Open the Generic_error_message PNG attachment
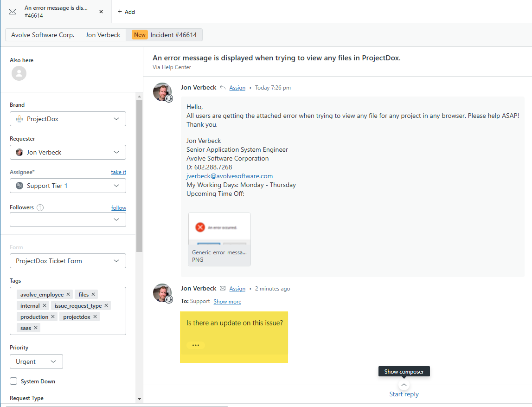532x407 pixels. (x=219, y=239)
